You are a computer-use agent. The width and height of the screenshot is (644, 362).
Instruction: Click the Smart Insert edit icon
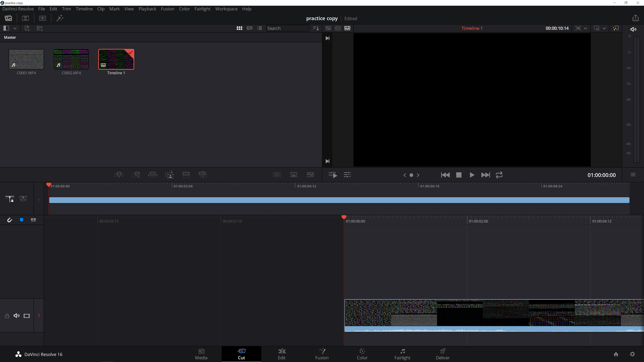tap(119, 175)
